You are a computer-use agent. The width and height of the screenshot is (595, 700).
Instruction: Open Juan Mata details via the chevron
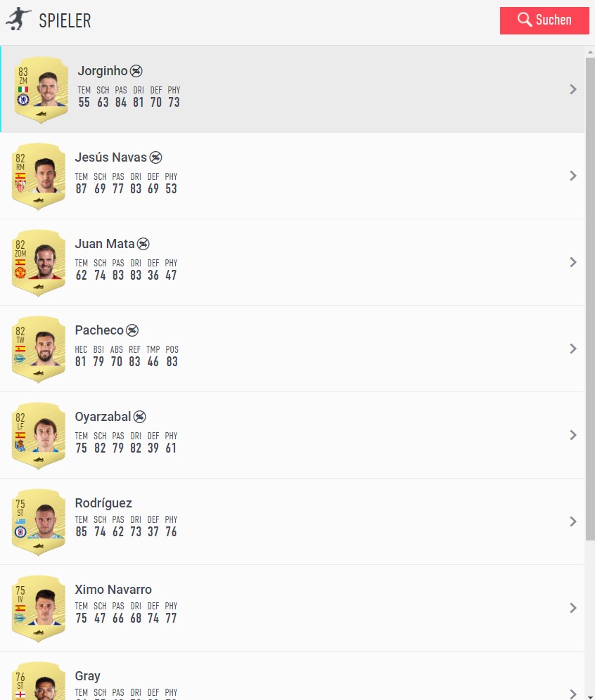573,262
